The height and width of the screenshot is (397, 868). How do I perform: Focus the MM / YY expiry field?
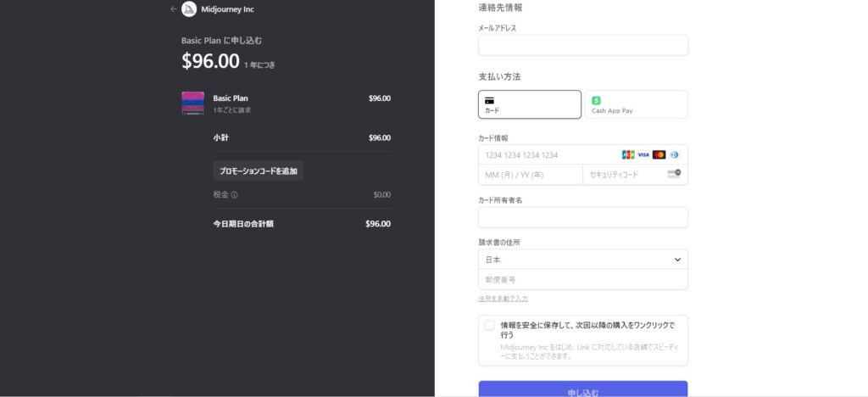click(531, 175)
